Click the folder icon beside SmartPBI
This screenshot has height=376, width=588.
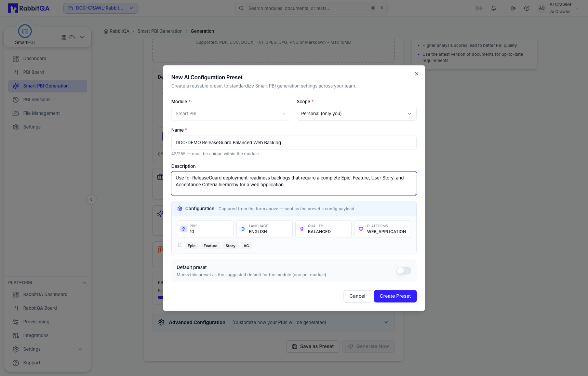(72, 37)
